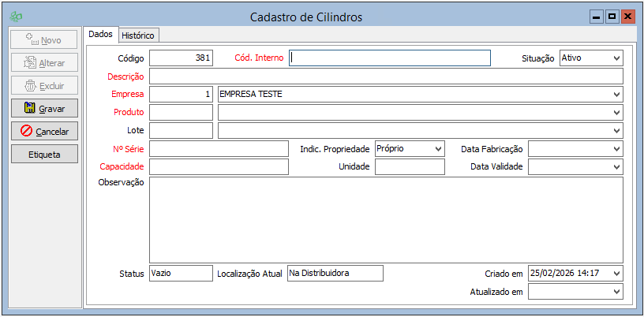
Task: Click inside the Observação text area
Action: [386, 219]
